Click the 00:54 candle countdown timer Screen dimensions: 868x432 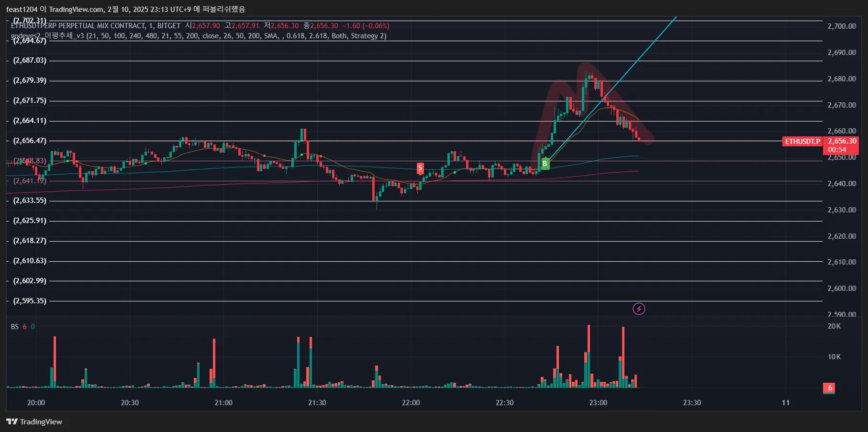(837, 150)
